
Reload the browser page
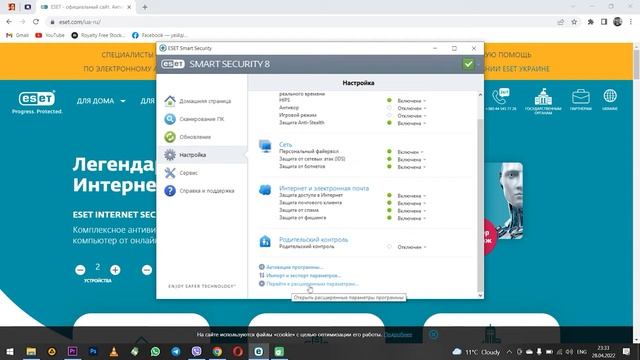pos(36,22)
